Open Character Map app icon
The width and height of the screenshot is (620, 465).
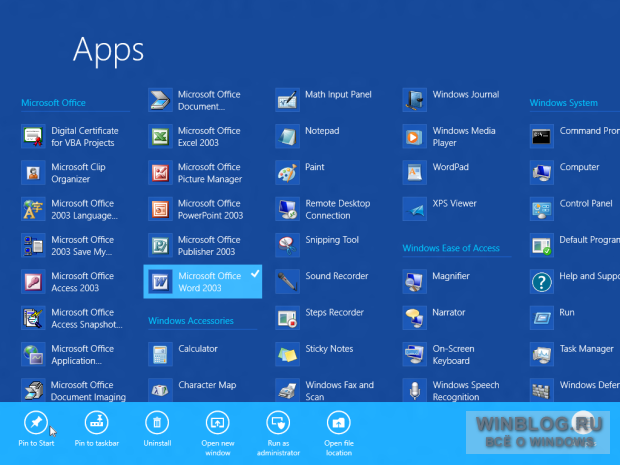coord(160,390)
